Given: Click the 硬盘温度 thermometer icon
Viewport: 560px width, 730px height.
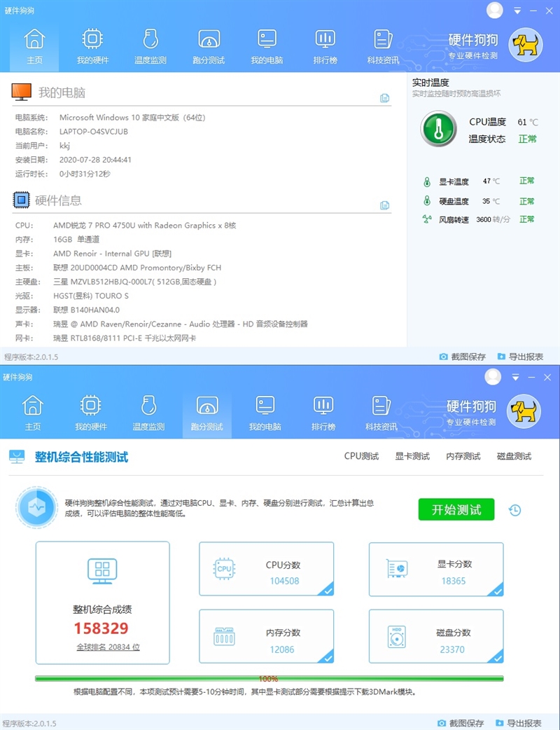Looking at the screenshot, I should pos(427,200).
